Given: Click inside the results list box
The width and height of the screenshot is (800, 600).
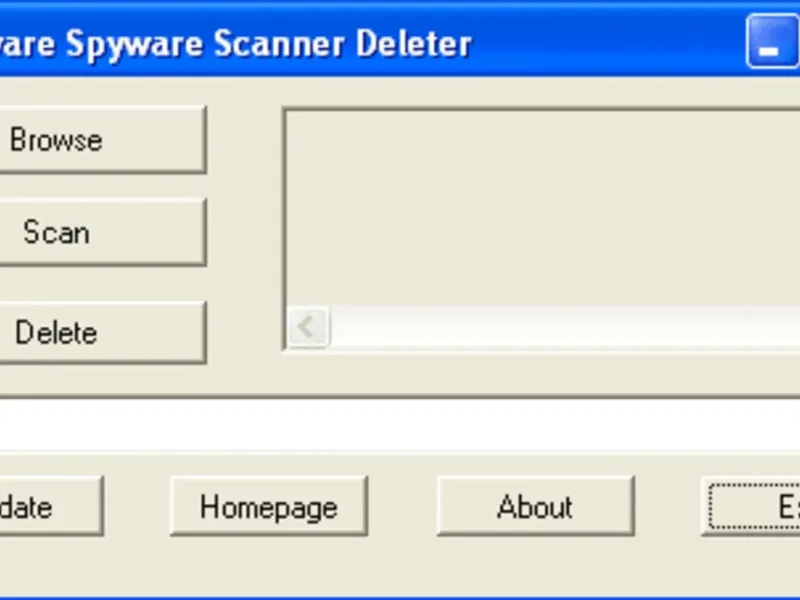Looking at the screenshot, I should [543, 208].
